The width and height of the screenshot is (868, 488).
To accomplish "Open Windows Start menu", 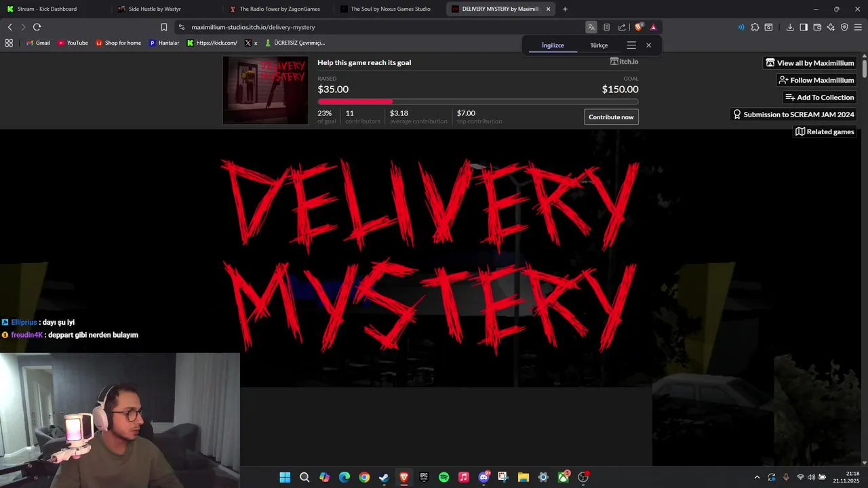I will tap(285, 477).
